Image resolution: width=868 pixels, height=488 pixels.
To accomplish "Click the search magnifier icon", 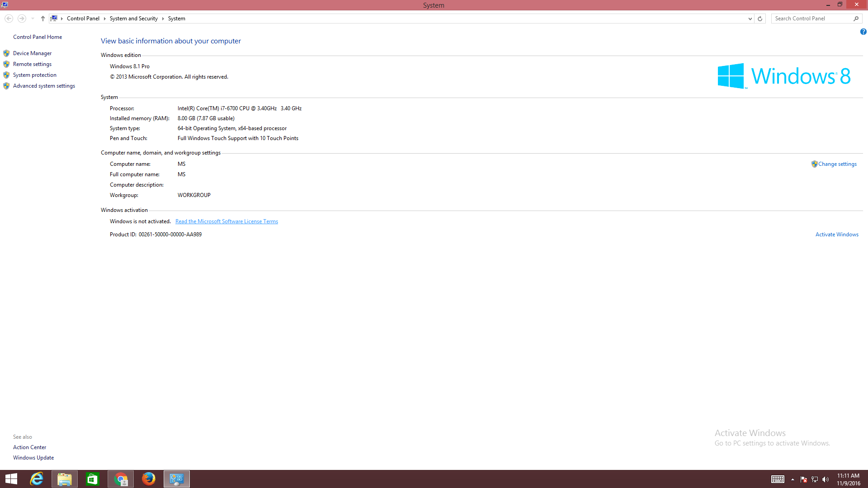I will coord(856,19).
